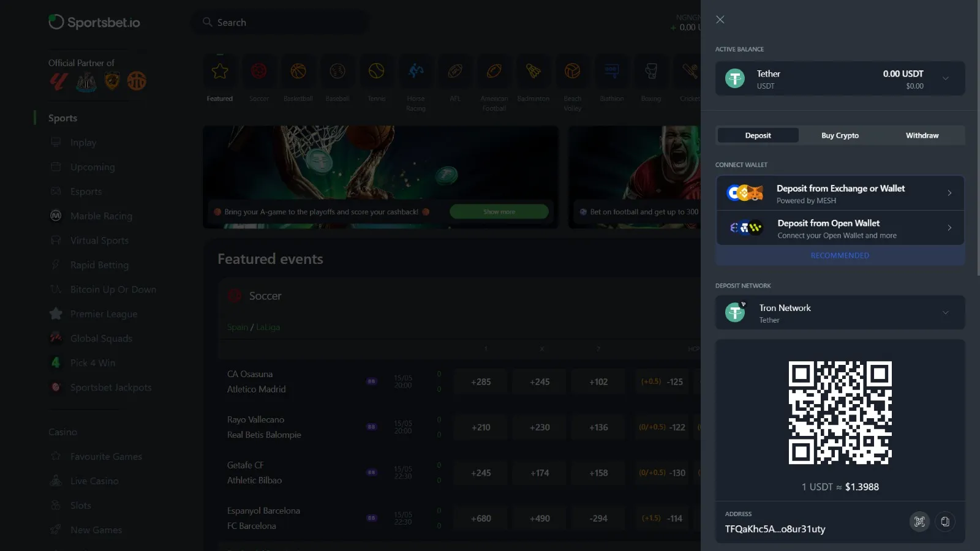Select the Basketball sport icon
The image size is (980, 551).
point(298,72)
